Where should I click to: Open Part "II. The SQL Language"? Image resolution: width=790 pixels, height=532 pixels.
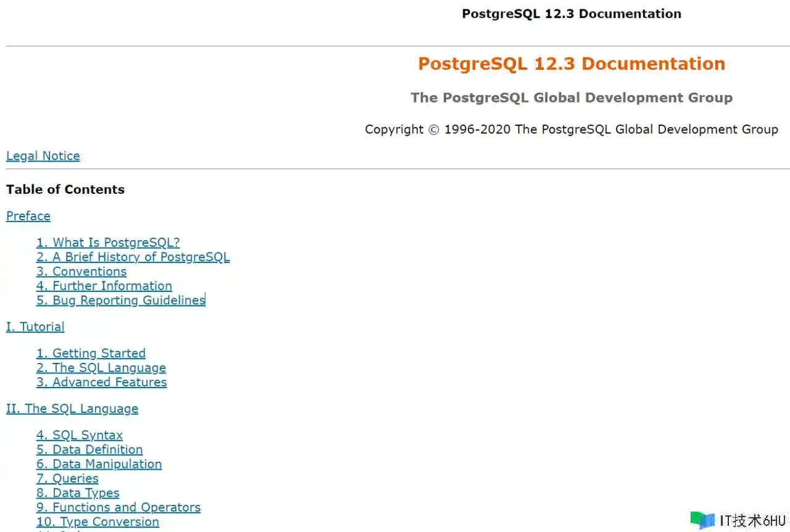click(x=72, y=409)
